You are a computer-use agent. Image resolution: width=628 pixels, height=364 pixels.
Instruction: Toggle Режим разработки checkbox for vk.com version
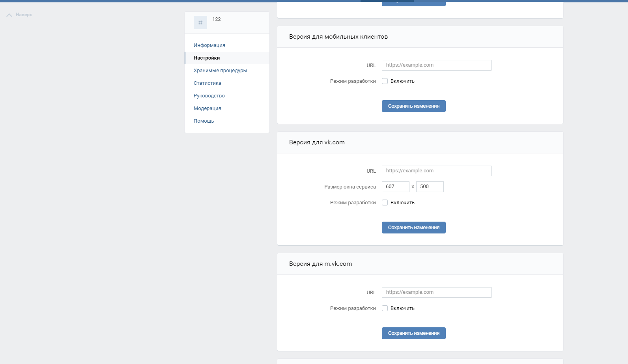[385, 203]
